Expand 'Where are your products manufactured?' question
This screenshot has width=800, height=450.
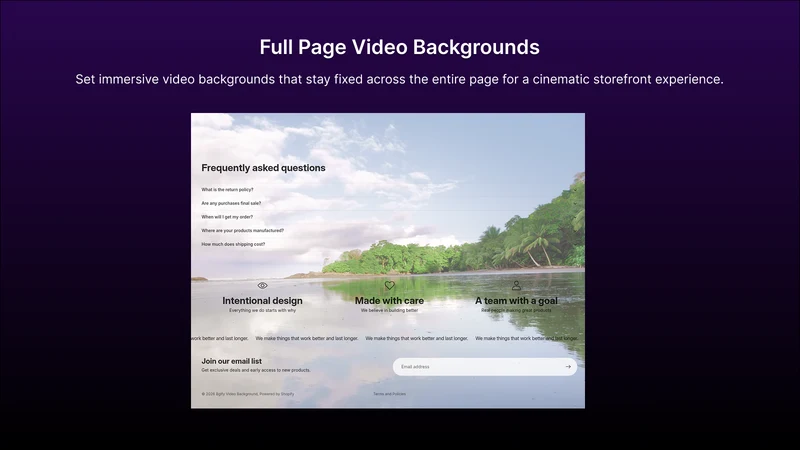(x=242, y=231)
